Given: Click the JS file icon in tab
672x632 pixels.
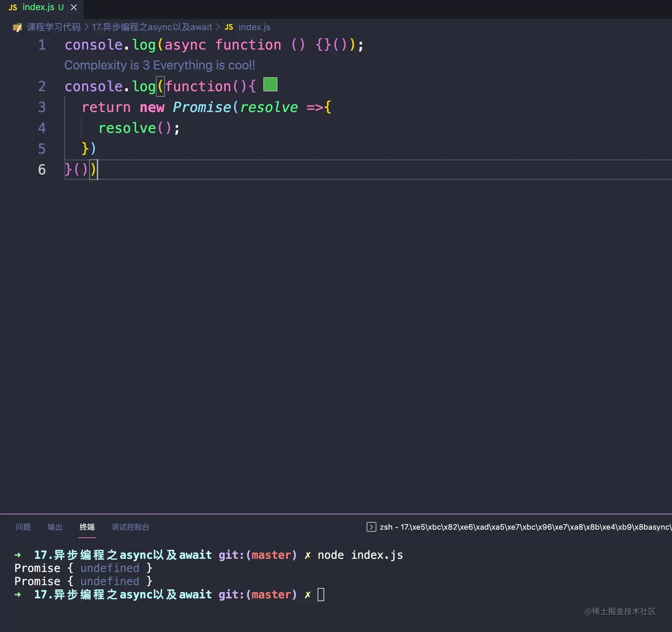Looking at the screenshot, I should (x=13, y=8).
